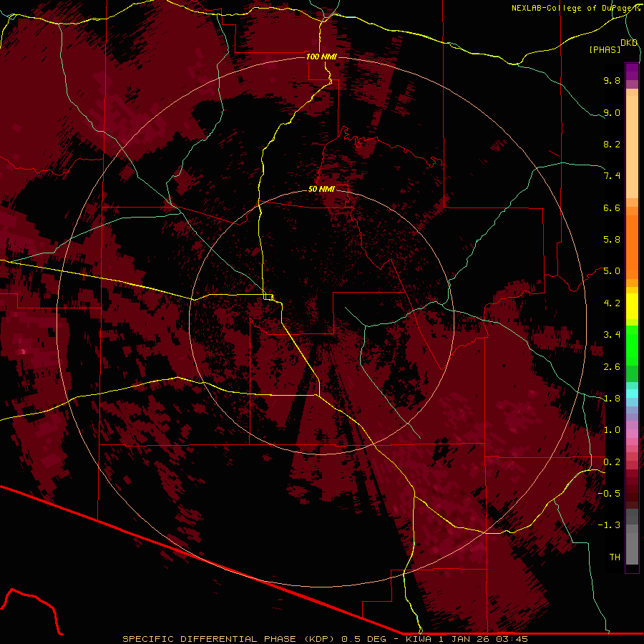Click the 1 JAN 26 date in footer
Screen dimensions: 644x644
(x=464, y=639)
